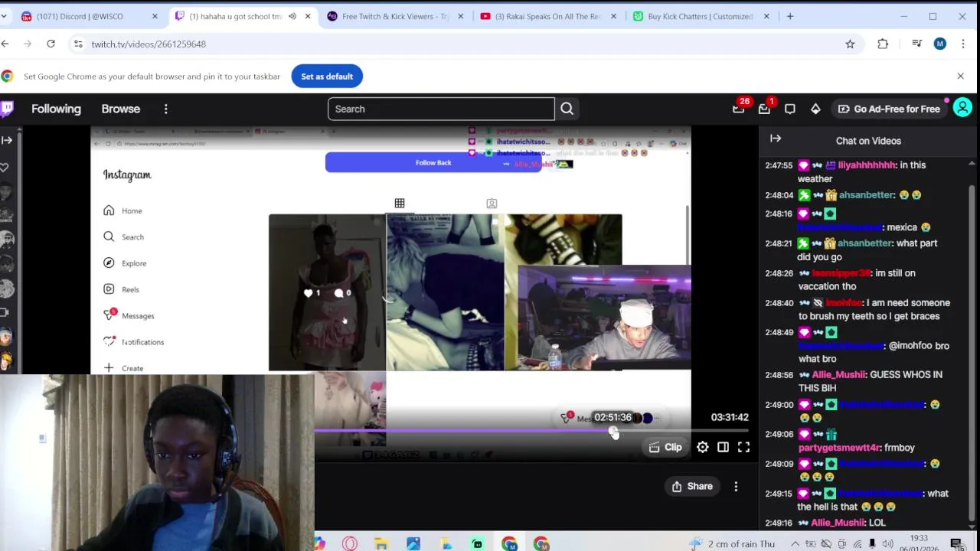Viewport: 980px width, 551px height.
Task: Click the 2:47:55 chat timestamp
Action: point(779,165)
